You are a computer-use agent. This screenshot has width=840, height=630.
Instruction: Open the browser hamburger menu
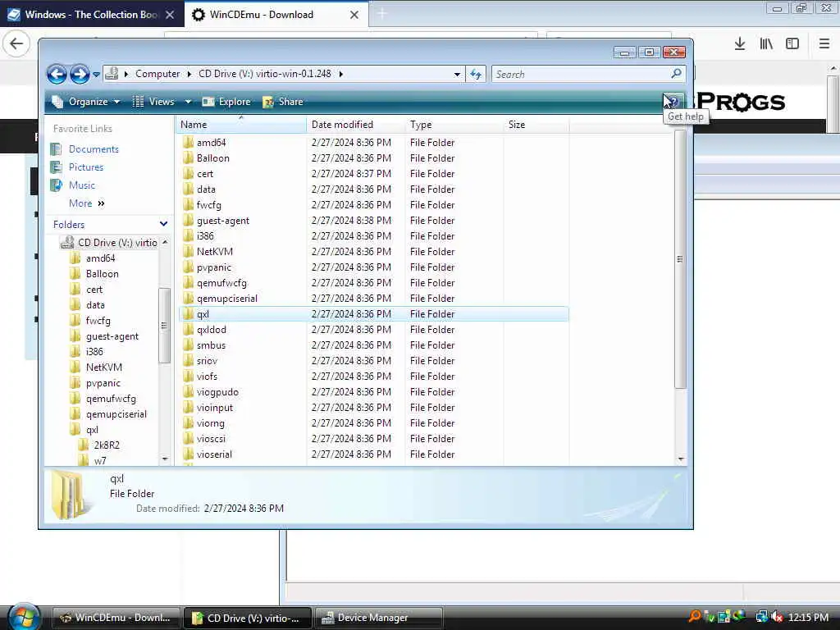[824, 43]
